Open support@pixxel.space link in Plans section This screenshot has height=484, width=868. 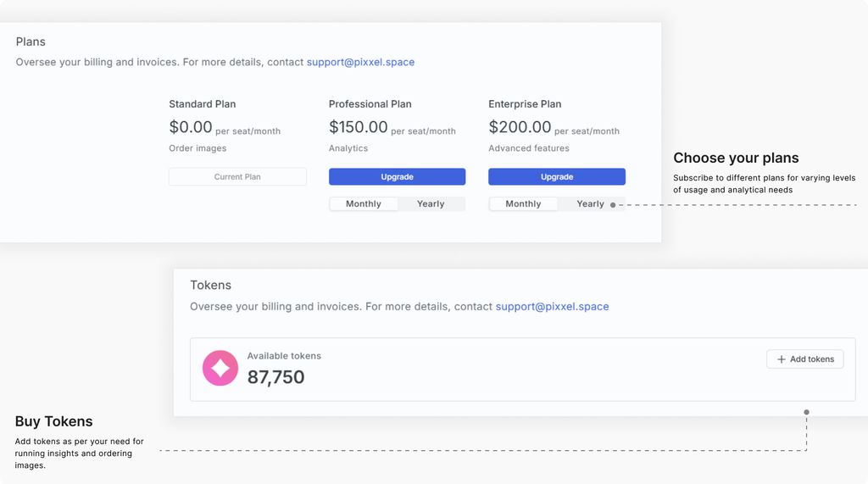pos(360,62)
